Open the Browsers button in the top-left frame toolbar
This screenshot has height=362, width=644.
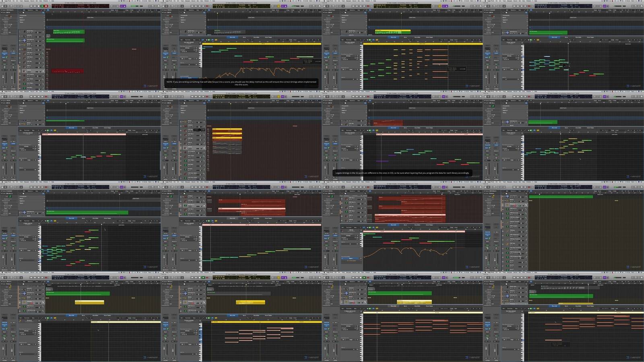click(x=159, y=6)
